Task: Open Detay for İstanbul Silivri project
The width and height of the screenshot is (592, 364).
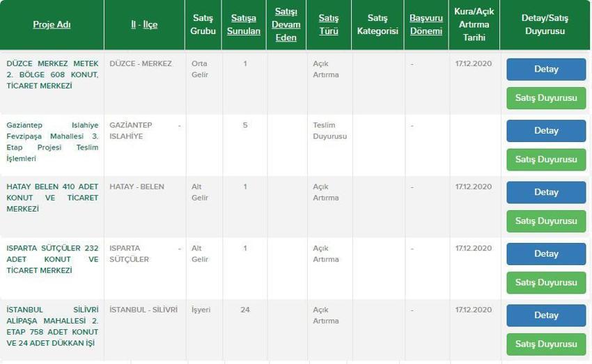Action: (546, 315)
